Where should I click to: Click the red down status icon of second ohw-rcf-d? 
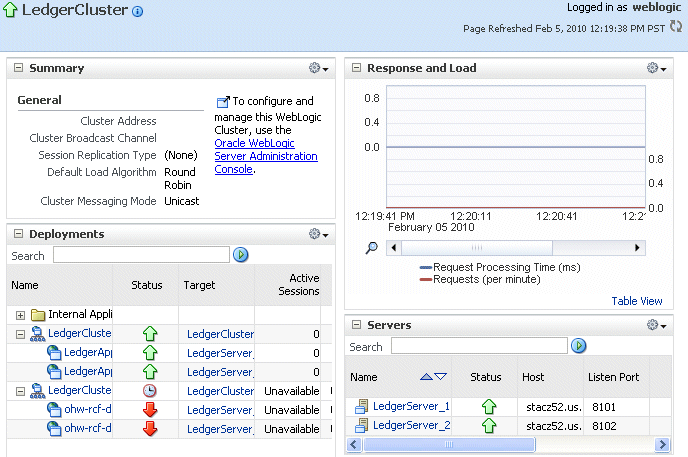150,428
